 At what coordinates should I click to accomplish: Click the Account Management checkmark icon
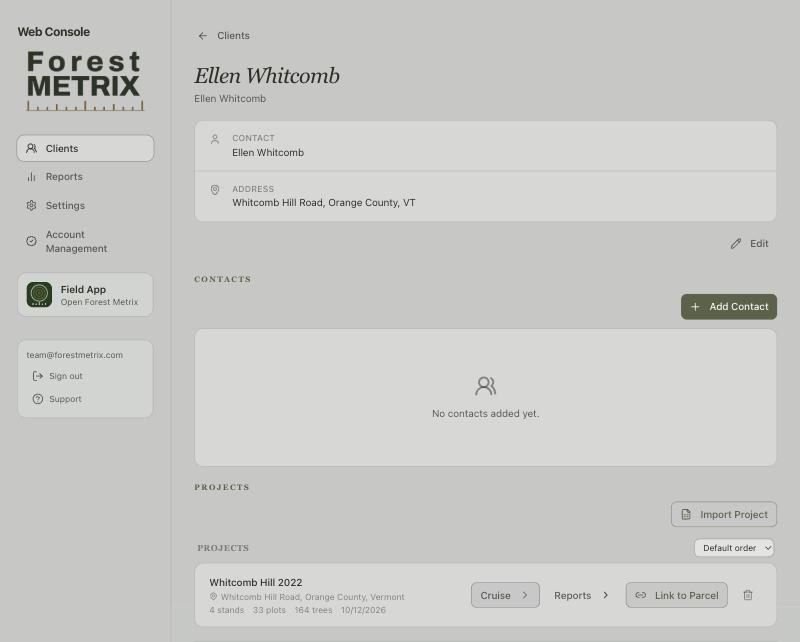32,241
